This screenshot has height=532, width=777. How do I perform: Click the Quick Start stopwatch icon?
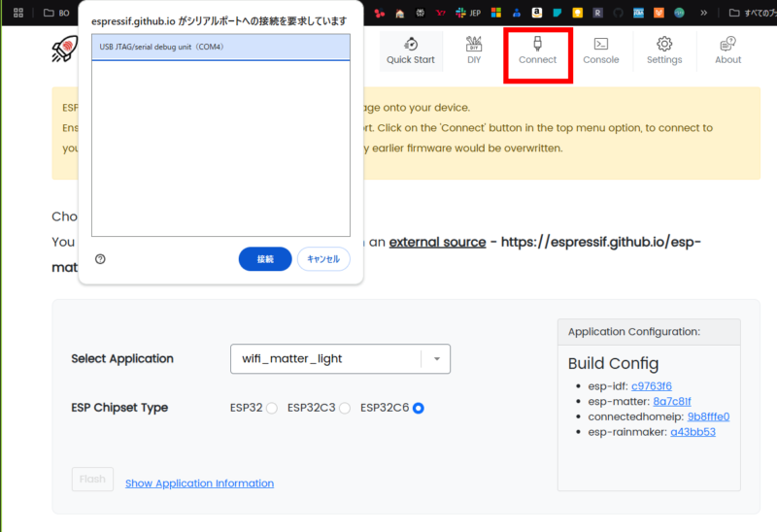pyautogui.click(x=411, y=44)
